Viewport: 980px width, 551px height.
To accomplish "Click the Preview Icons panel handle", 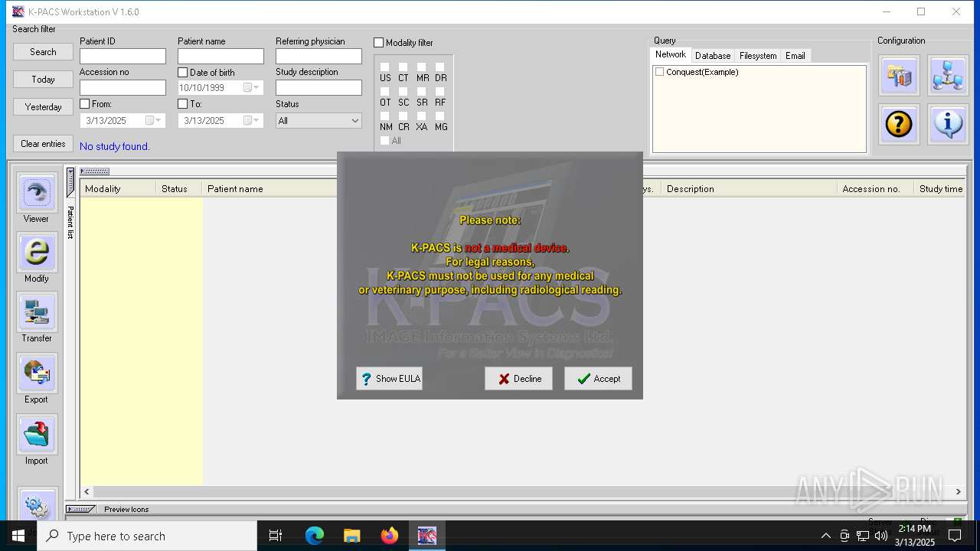I will tap(80, 510).
